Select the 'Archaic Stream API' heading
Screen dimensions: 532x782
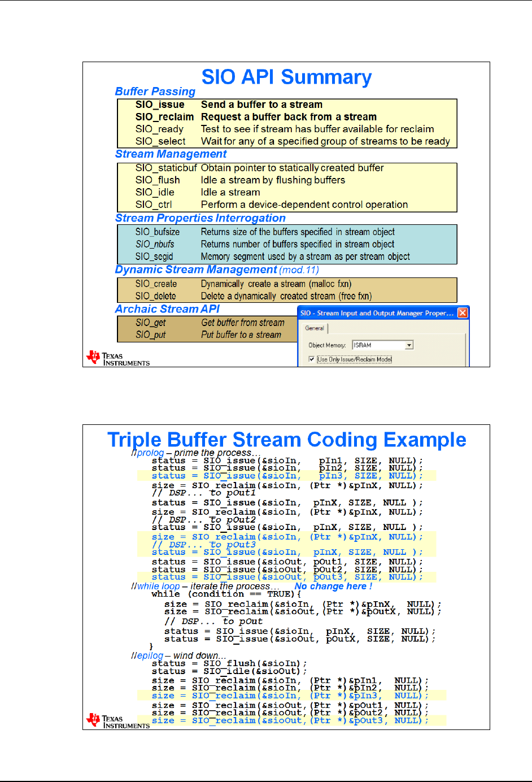click(167, 309)
